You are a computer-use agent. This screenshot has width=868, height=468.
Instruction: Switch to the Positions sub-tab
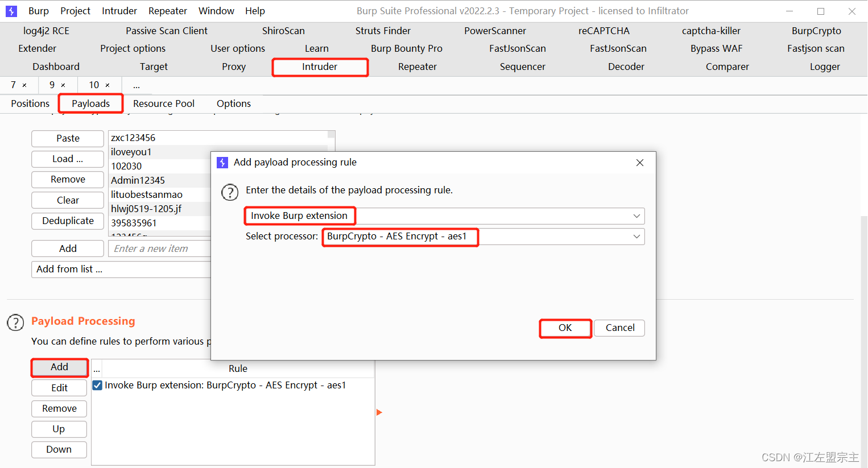[30, 103]
